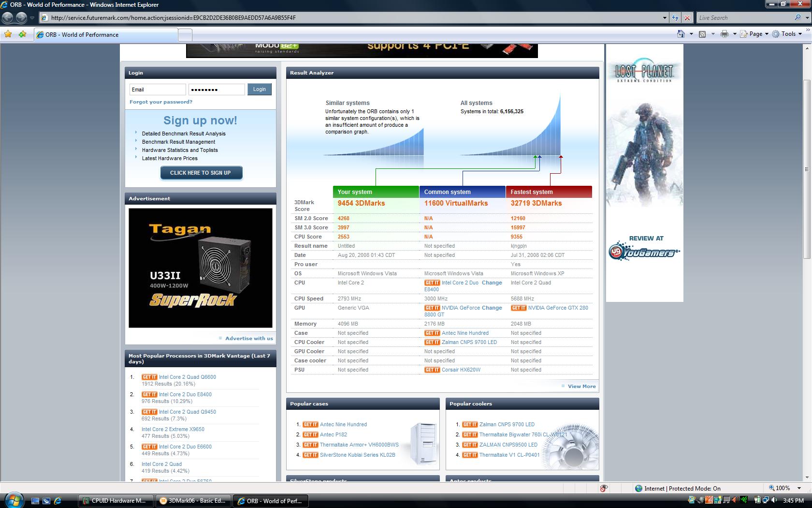812x508 pixels.
Task: Click the Internet zone globe icon
Action: 638,488
